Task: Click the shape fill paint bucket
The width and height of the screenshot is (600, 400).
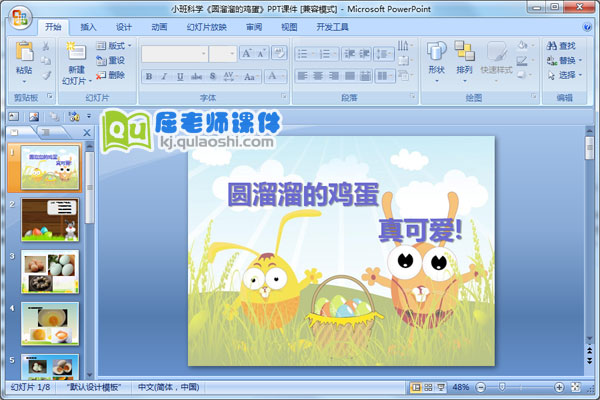Action: (524, 46)
